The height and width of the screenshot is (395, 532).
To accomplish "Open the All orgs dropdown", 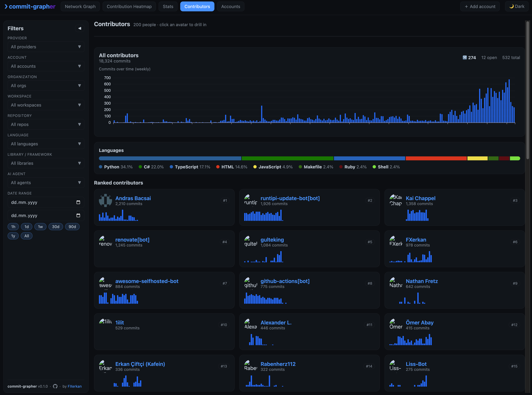I will pos(46,86).
